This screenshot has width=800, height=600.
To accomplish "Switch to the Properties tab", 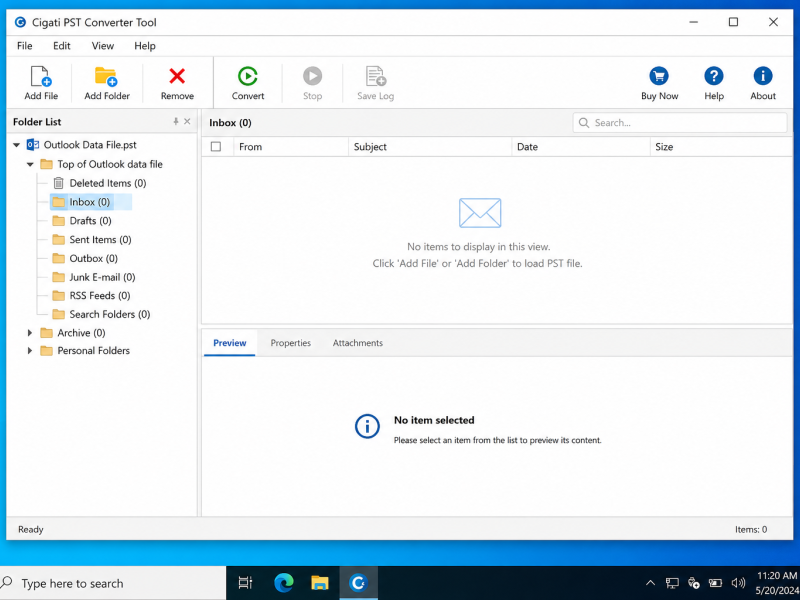I will 290,343.
